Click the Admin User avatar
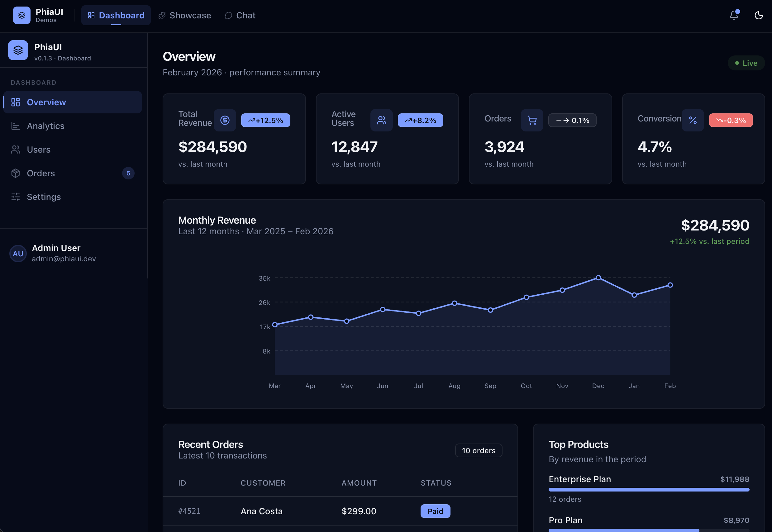Viewport: 772px width, 532px height. [18, 253]
